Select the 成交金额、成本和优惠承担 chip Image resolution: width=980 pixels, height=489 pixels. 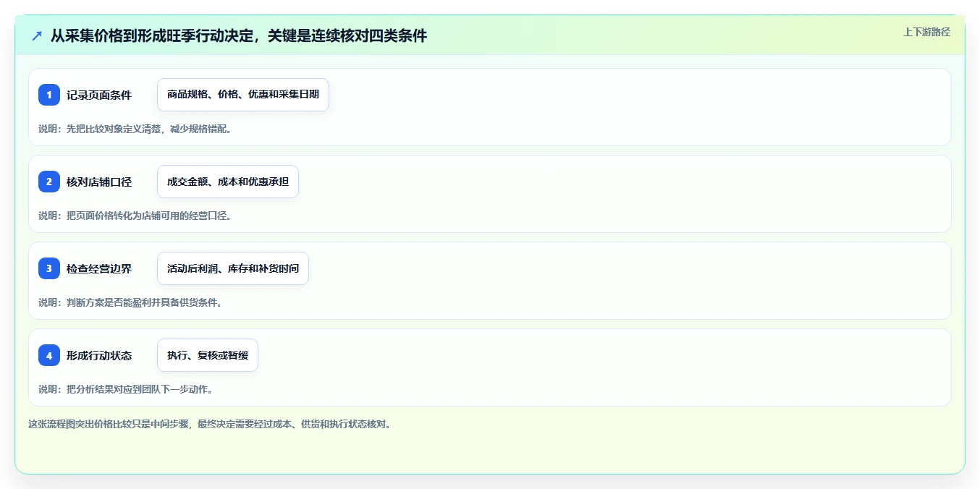228,182
